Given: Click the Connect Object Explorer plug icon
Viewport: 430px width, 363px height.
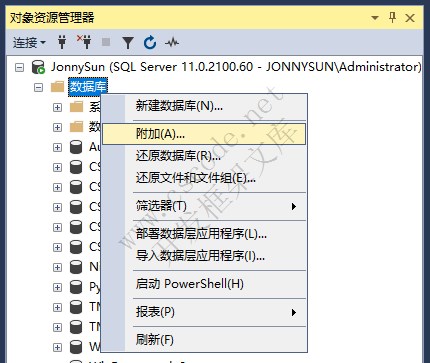Looking at the screenshot, I should 62,42.
